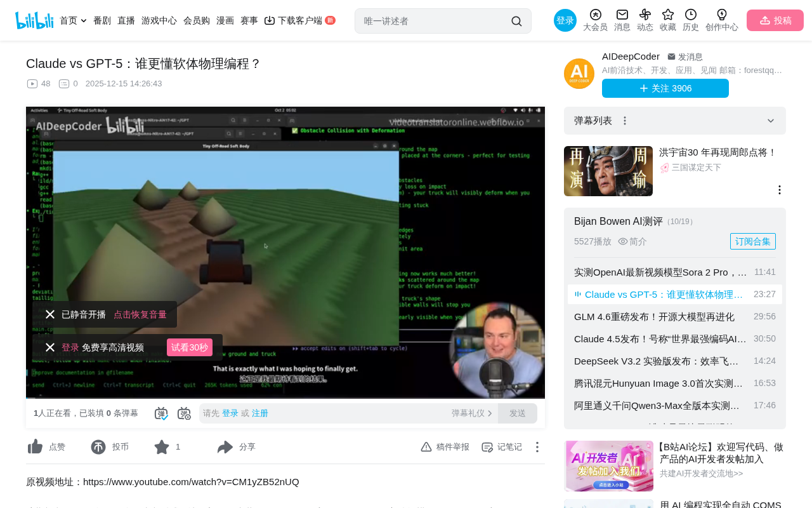The height and width of the screenshot is (508, 812).
Task: Click 发消息 to message uploader
Action: click(685, 57)
